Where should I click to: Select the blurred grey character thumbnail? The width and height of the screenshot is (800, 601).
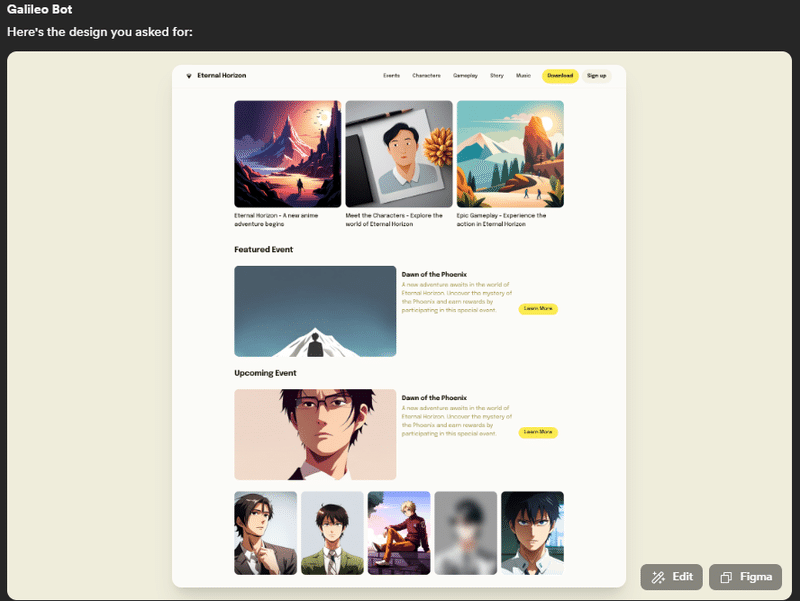click(466, 533)
